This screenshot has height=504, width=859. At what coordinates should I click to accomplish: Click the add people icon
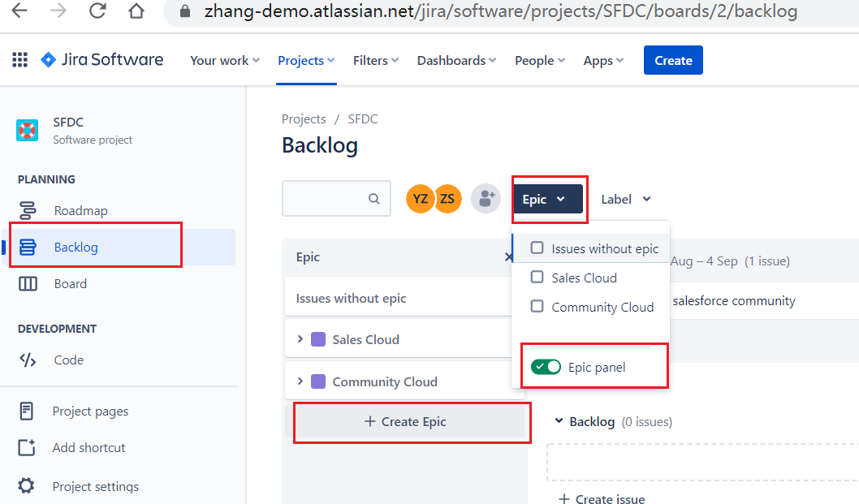(x=486, y=198)
